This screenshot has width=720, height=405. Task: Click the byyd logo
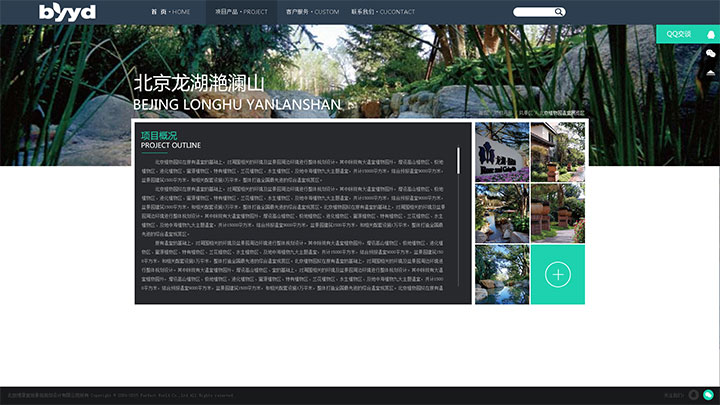point(68,12)
